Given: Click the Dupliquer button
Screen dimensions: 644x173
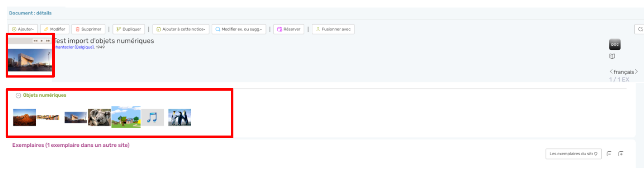Looking at the screenshot, I should [x=129, y=29].
